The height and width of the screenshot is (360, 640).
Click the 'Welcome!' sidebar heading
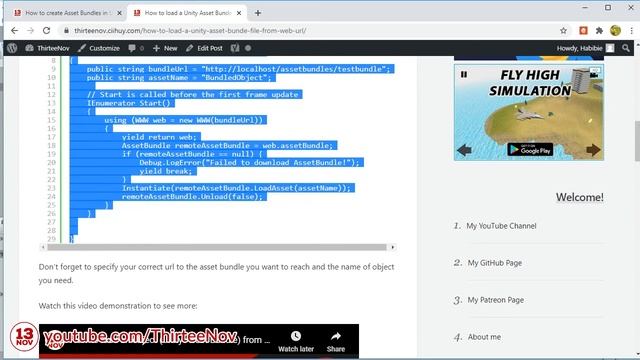(x=580, y=198)
